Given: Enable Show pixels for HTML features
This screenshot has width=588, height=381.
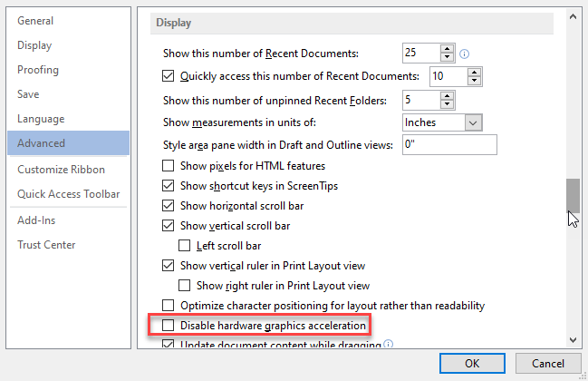Looking at the screenshot, I should point(168,165).
